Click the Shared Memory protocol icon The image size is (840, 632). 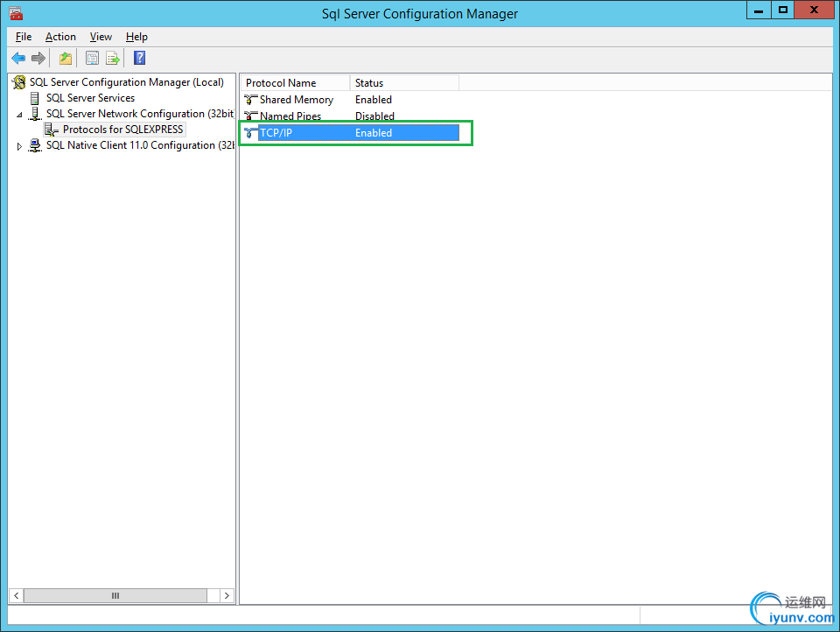pos(251,100)
